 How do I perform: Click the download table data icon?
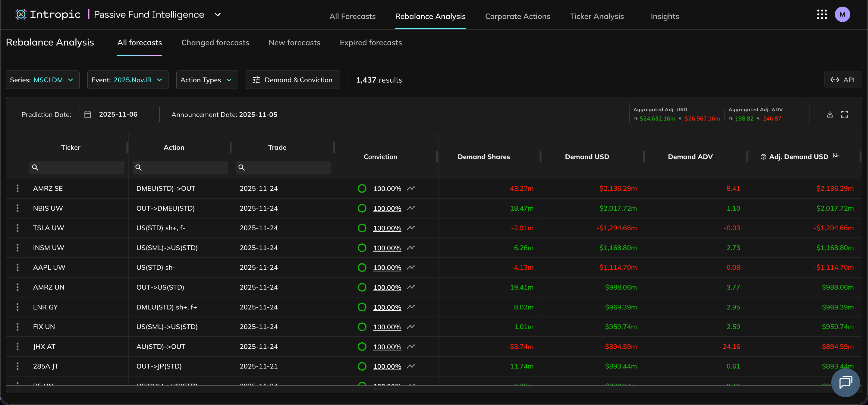tap(830, 114)
